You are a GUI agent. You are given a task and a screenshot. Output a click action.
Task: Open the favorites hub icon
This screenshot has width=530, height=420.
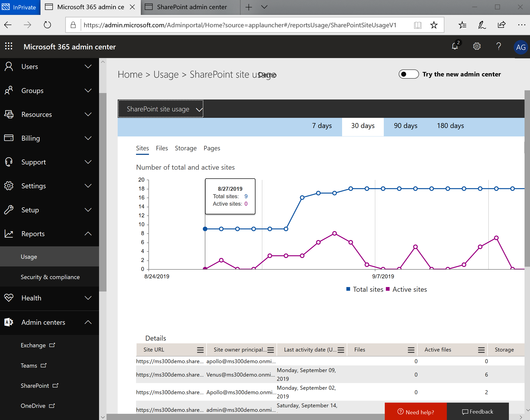point(462,25)
